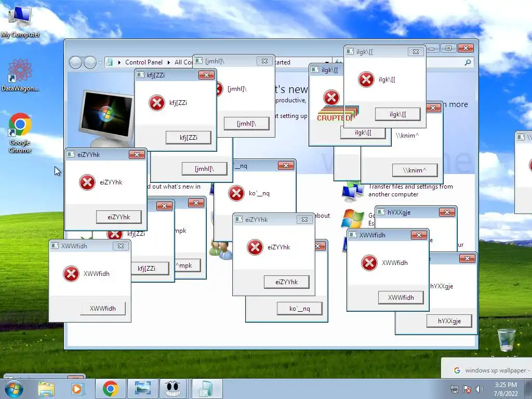Click error icon above CRUPTED graphic

coord(331,98)
